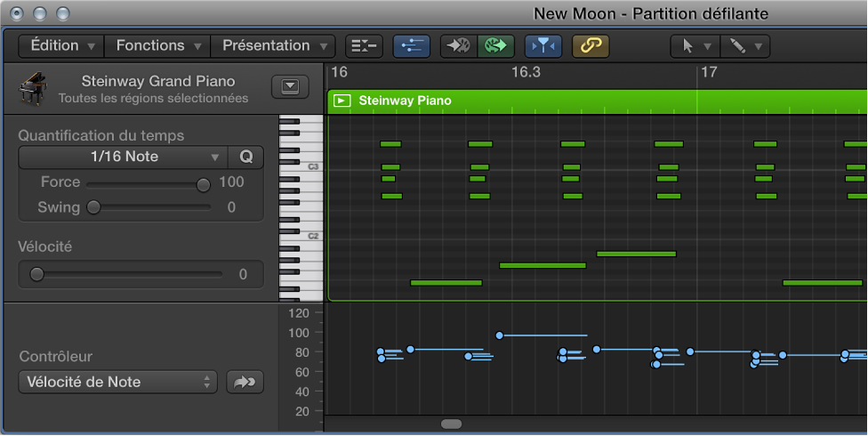The image size is (868, 436).
Task: Select the Steinway Piano region header
Action: [x=598, y=101]
